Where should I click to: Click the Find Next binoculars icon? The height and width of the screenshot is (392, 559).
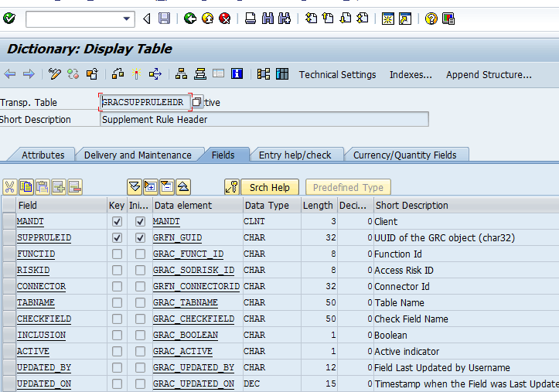(x=285, y=19)
